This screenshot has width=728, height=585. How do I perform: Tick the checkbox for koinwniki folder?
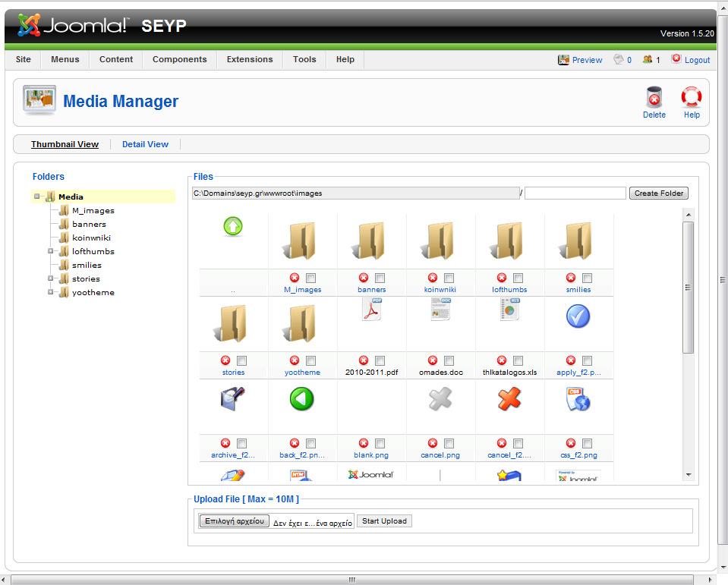pyautogui.click(x=449, y=278)
